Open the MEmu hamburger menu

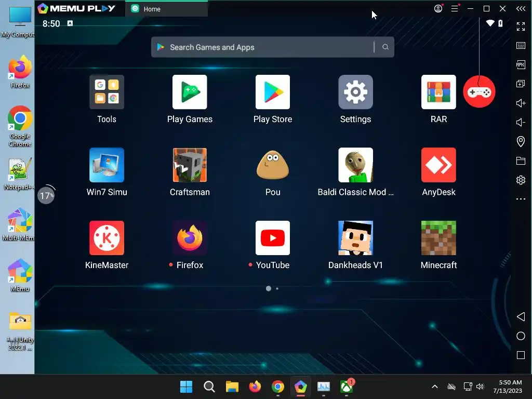(455, 8)
